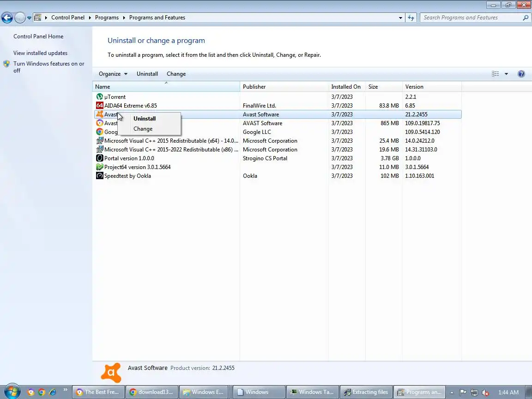
Task: Select the FinalWire Ltd. publisher cell
Action: click(260, 105)
